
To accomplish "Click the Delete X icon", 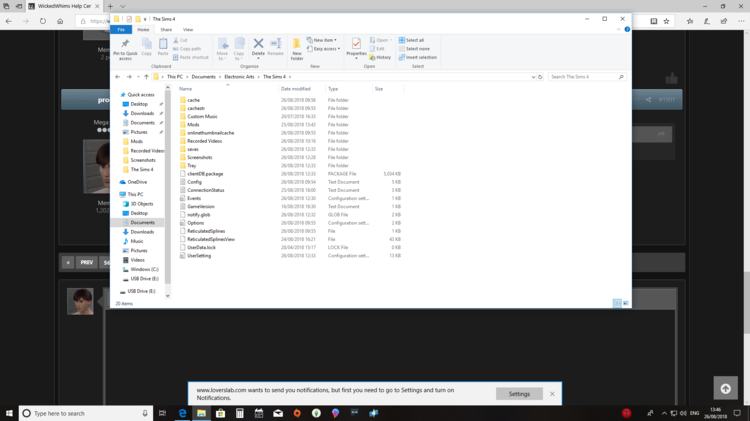I will point(258,44).
